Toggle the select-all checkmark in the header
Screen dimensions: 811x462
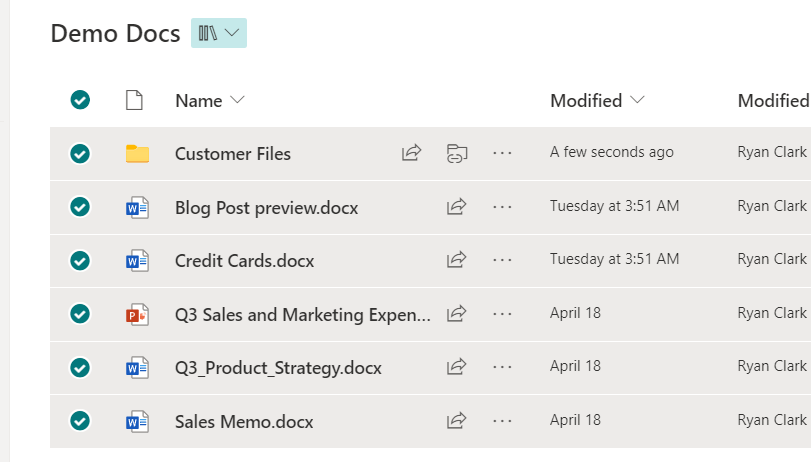pyautogui.click(x=80, y=100)
